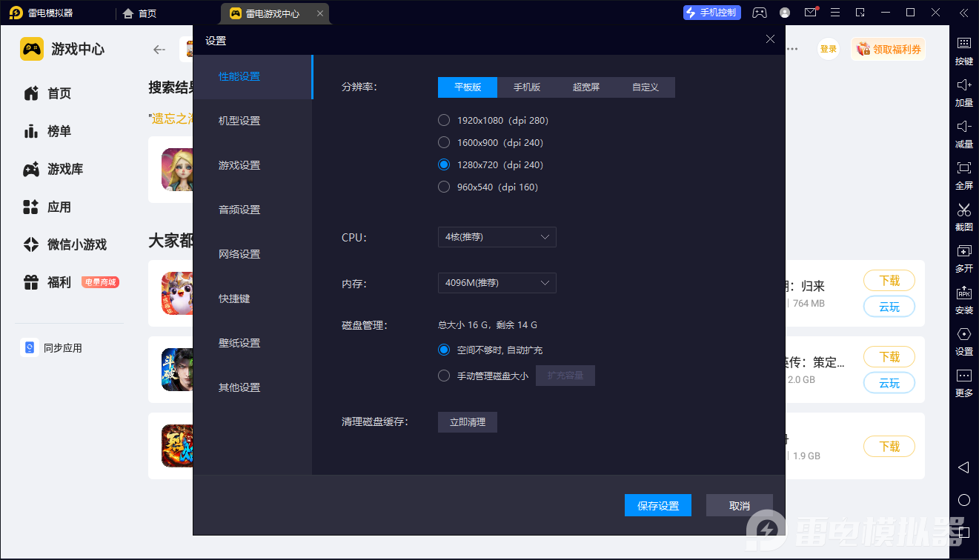Open the multi-instance (多开) icon
This screenshot has height=560, width=979.
click(x=963, y=251)
